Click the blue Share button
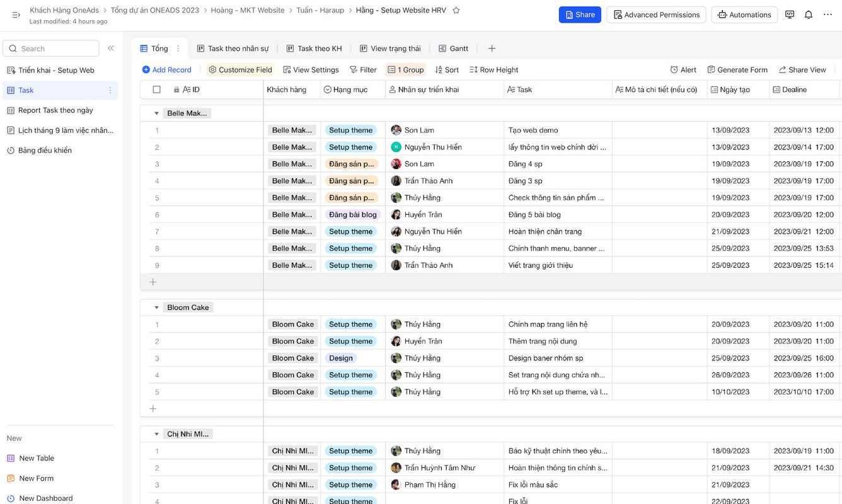842x504 pixels. tap(580, 14)
